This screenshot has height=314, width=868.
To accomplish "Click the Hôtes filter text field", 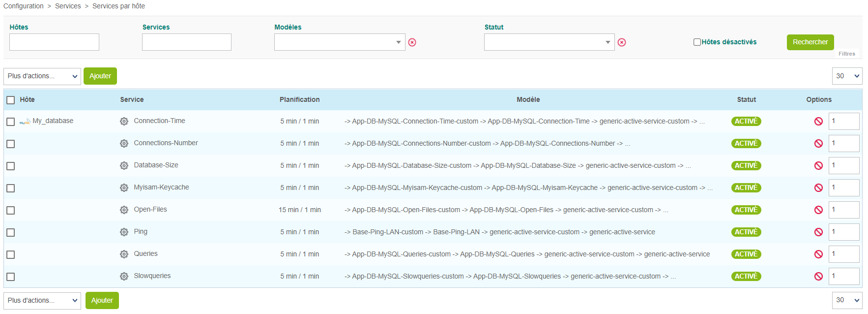I will 54,42.
